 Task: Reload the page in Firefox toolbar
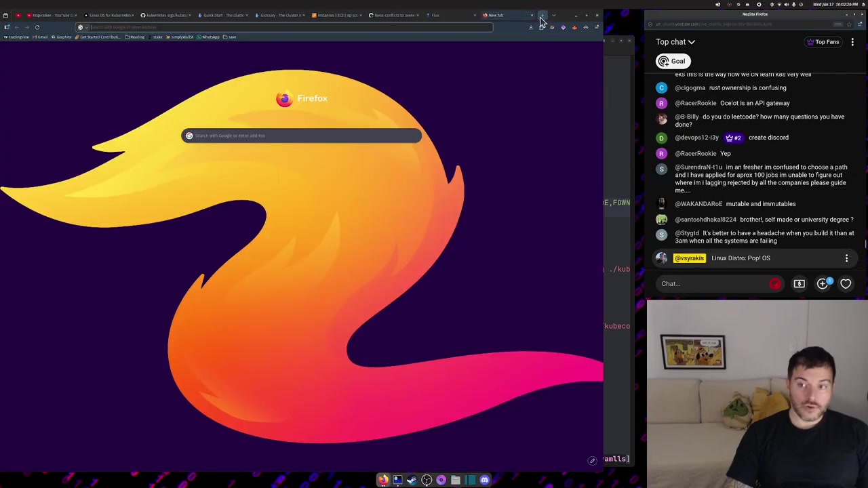pyautogui.click(x=37, y=27)
